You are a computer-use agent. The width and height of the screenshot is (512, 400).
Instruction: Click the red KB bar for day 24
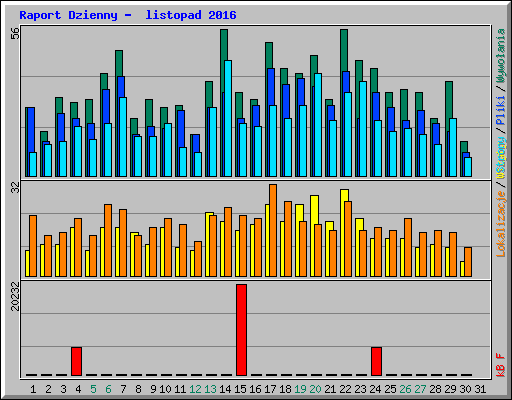pos(376,361)
